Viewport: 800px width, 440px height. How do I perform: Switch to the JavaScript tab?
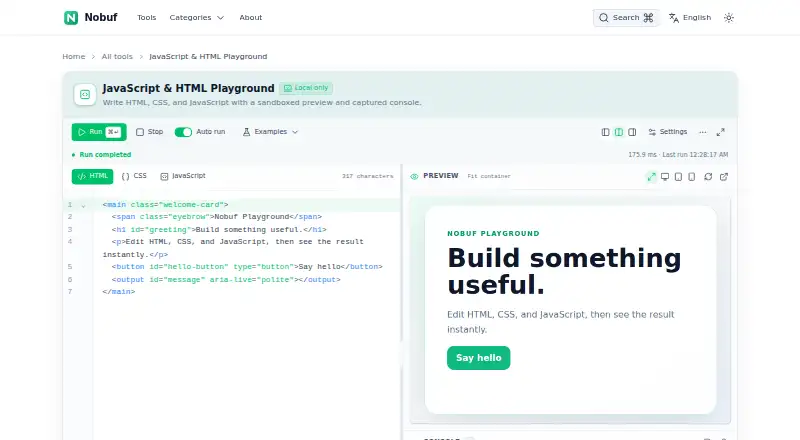183,176
